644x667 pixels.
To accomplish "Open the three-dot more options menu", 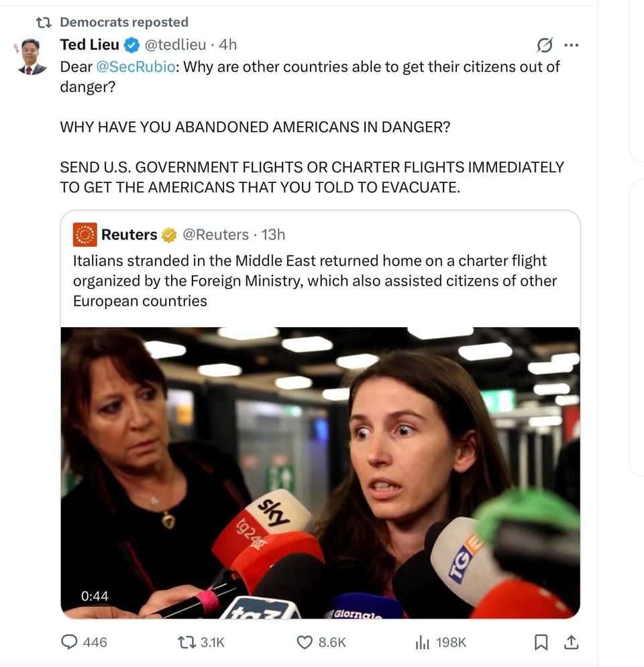I will (572, 45).
